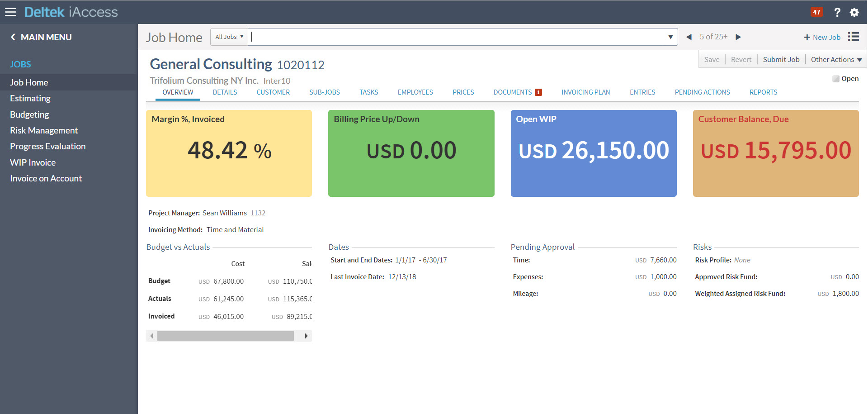The width and height of the screenshot is (868, 414).
Task: Open the help question mark icon
Action: [x=837, y=12]
